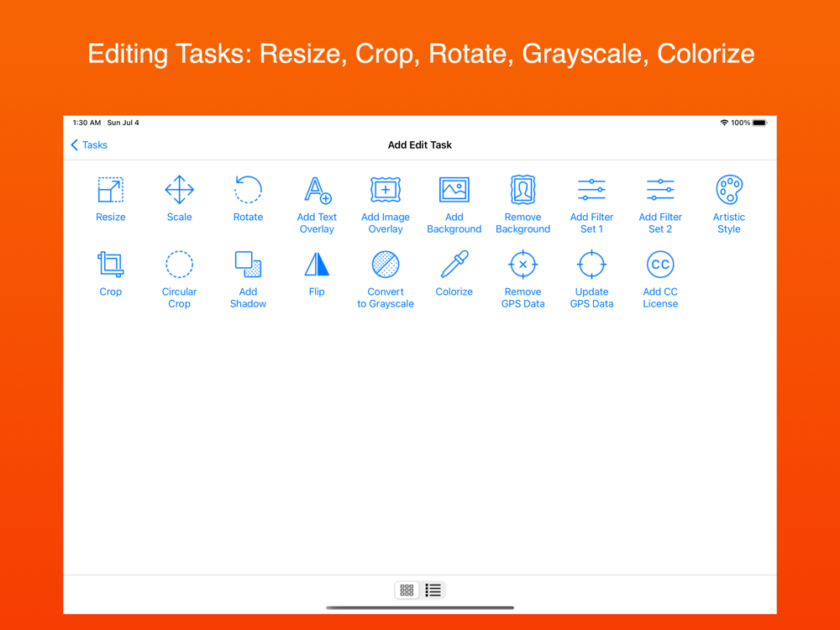Screen dimensions: 840x630
Task: Select the Crop task icon
Action: (x=110, y=264)
